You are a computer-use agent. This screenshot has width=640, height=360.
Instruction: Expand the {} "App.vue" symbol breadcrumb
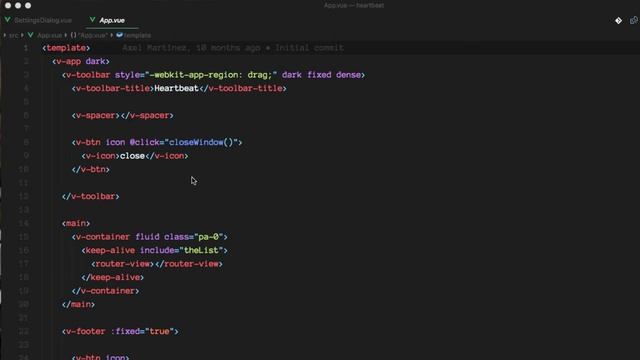(89, 36)
